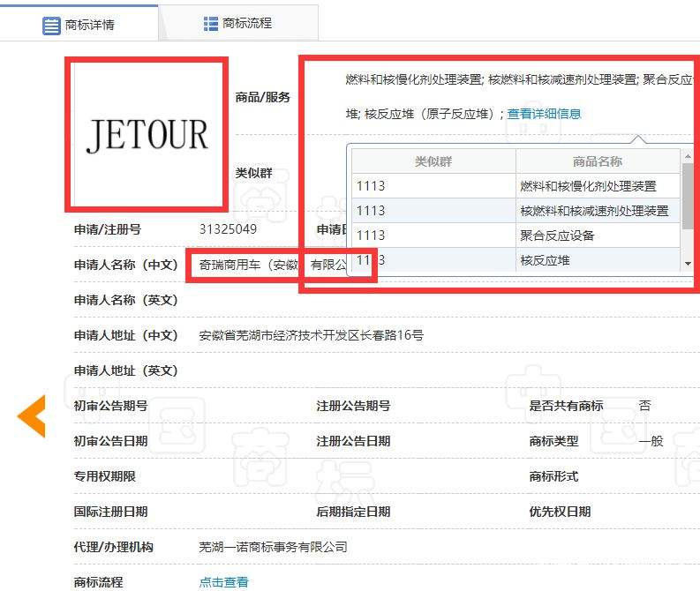This screenshot has height=591, width=700.
Task: Click the 点击查看 trademark flow link
Action: [223, 582]
